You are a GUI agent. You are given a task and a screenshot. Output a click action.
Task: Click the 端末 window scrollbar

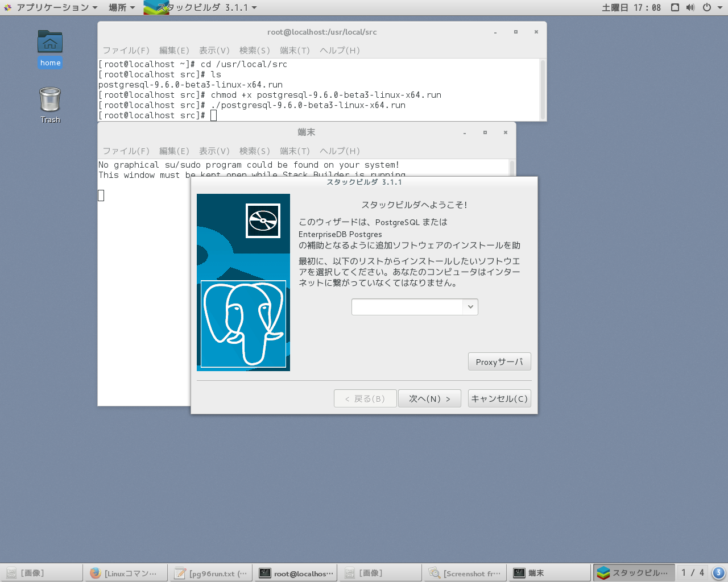click(512, 168)
